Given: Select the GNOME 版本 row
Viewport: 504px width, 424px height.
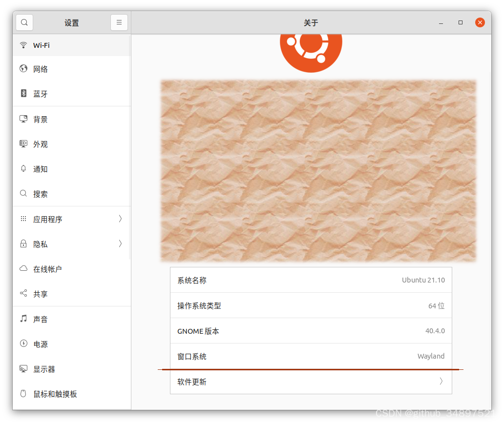Looking at the screenshot, I should 311,331.
